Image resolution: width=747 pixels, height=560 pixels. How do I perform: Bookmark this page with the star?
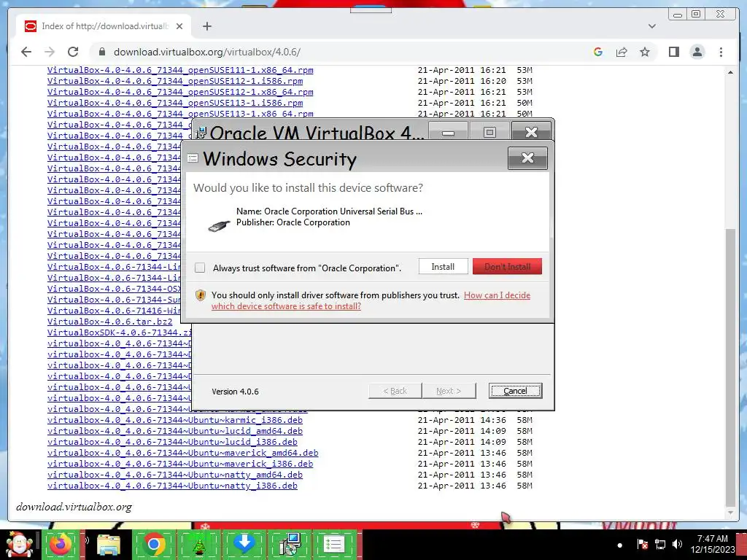[645, 52]
